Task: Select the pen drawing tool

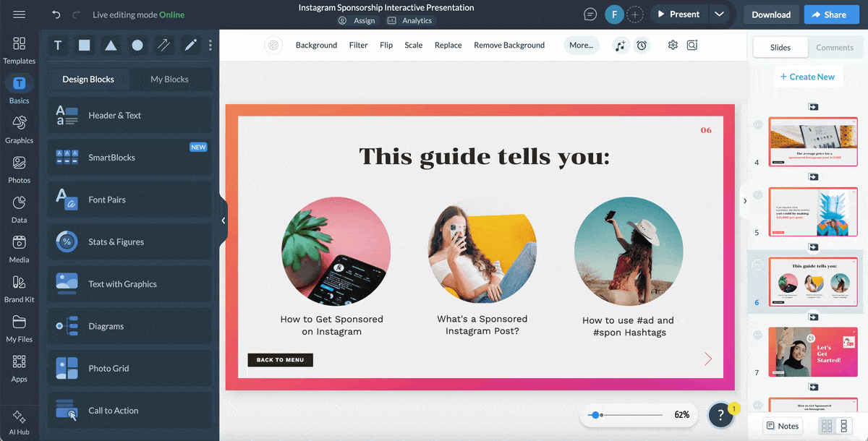Action: click(190, 45)
